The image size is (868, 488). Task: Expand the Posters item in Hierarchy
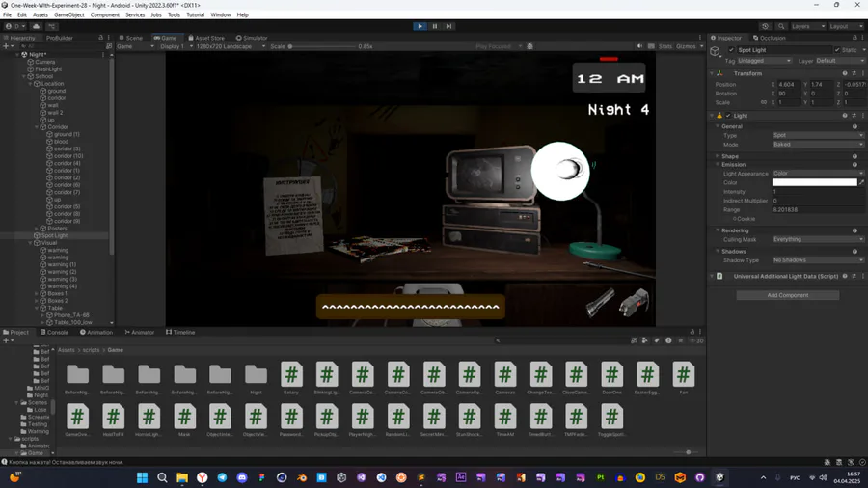pyautogui.click(x=37, y=228)
